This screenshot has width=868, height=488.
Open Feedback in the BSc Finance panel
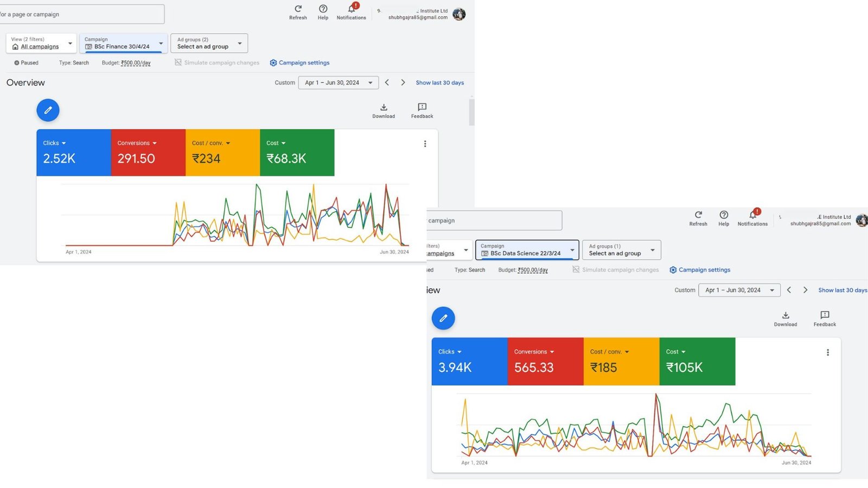422,111
